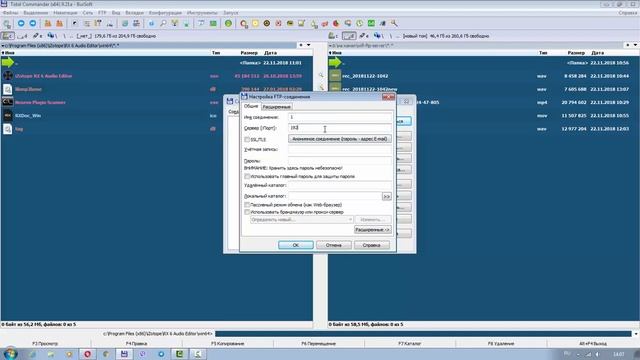Open Windows Start button
Viewport: 640px width, 360px height.
(10, 353)
